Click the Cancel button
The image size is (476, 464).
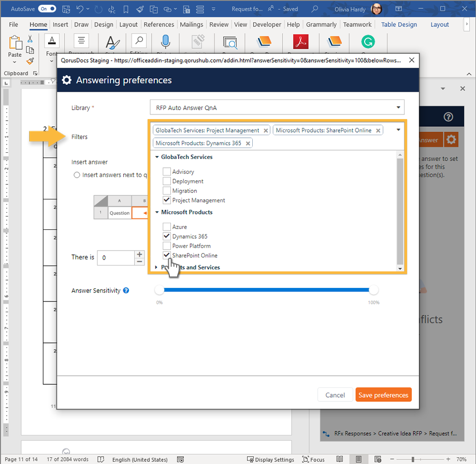[x=335, y=395]
